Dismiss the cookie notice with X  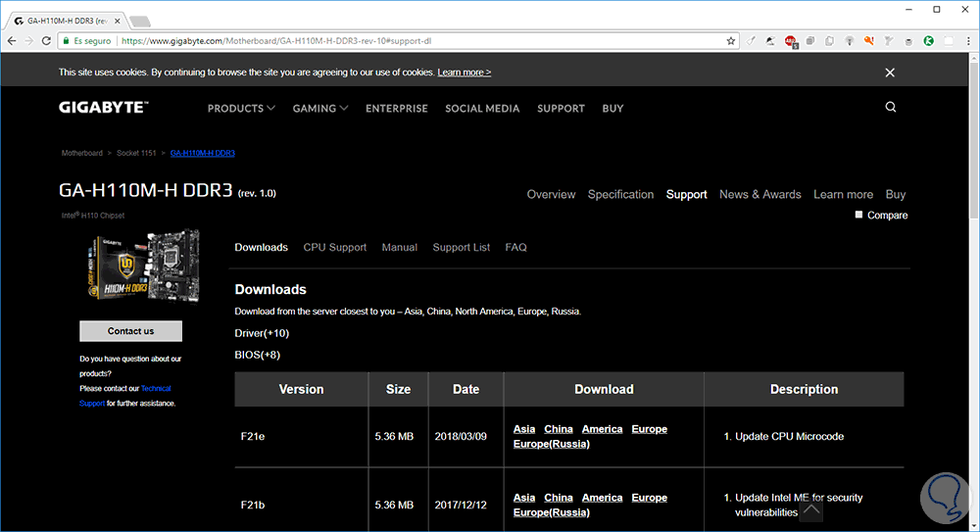click(x=890, y=73)
